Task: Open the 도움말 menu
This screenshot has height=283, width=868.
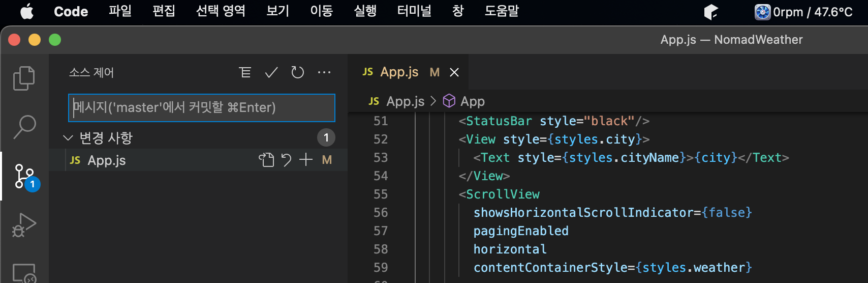Action: click(x=502, y=11)
